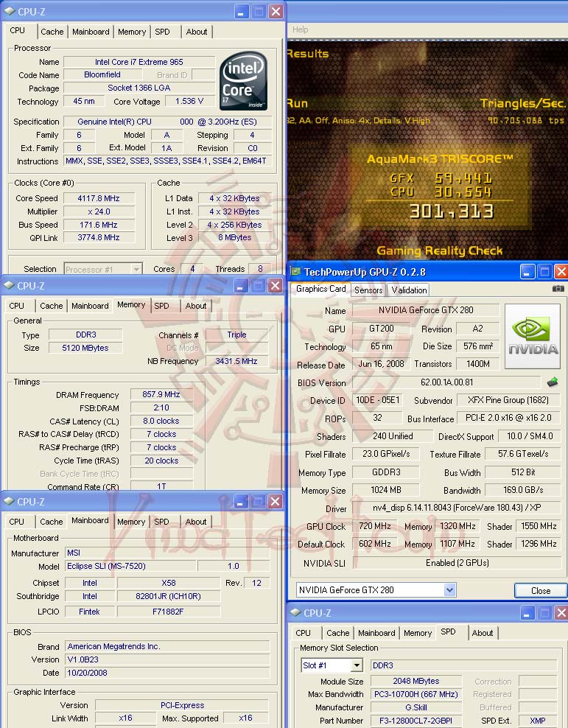Screen dimensions: 568x728
Task: Select the Cache tab in the Mainboard CPU-Z window
Action: tap(51, 522)
